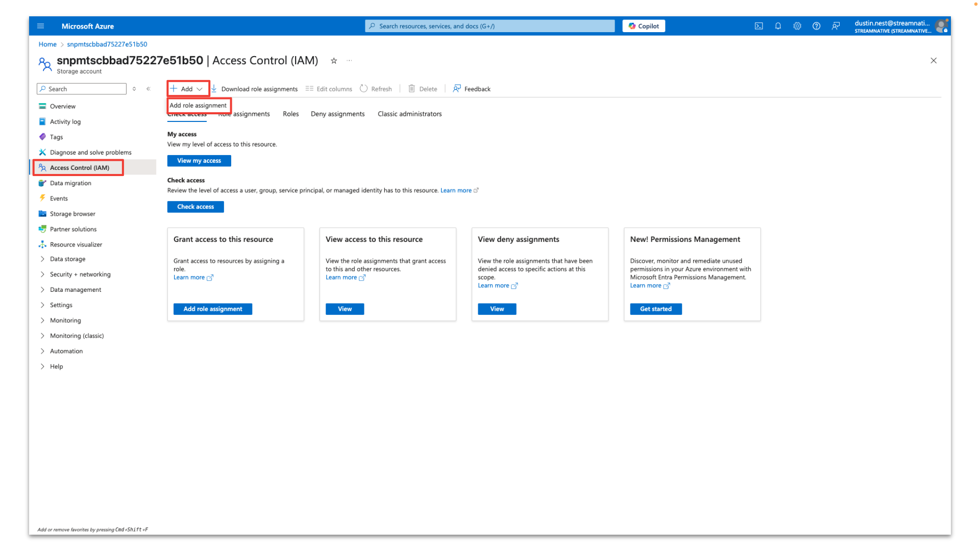Viewport: 980px width, 551px height.
Task: Click Download role assignments
Action: [254, 89]
